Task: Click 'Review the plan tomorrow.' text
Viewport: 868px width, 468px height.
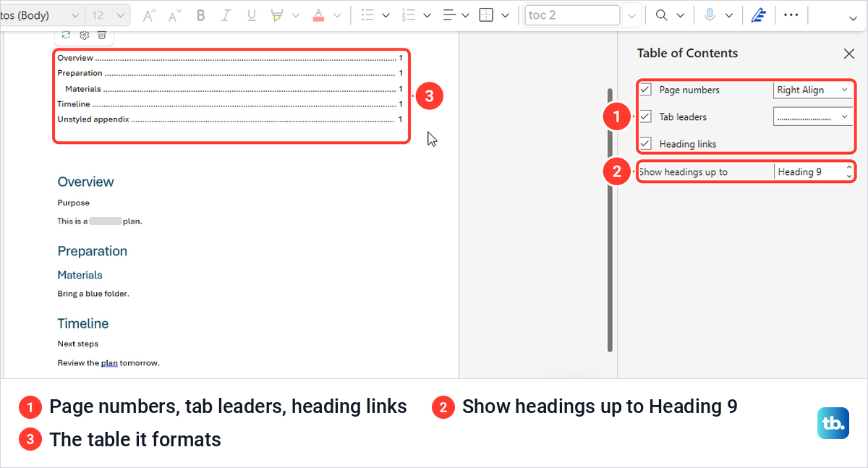Action: point(109,362)
